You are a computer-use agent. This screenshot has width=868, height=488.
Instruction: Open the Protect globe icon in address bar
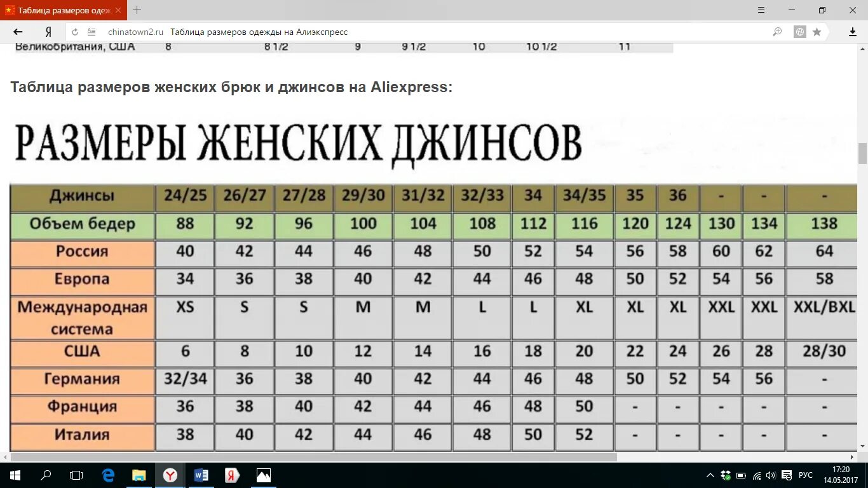800,32
